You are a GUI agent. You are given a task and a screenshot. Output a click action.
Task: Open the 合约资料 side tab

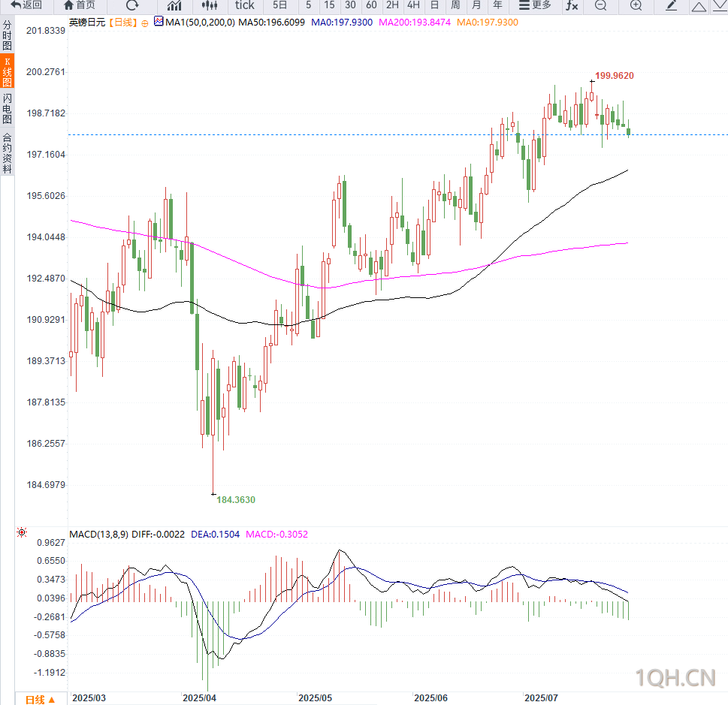click(7, 154)
